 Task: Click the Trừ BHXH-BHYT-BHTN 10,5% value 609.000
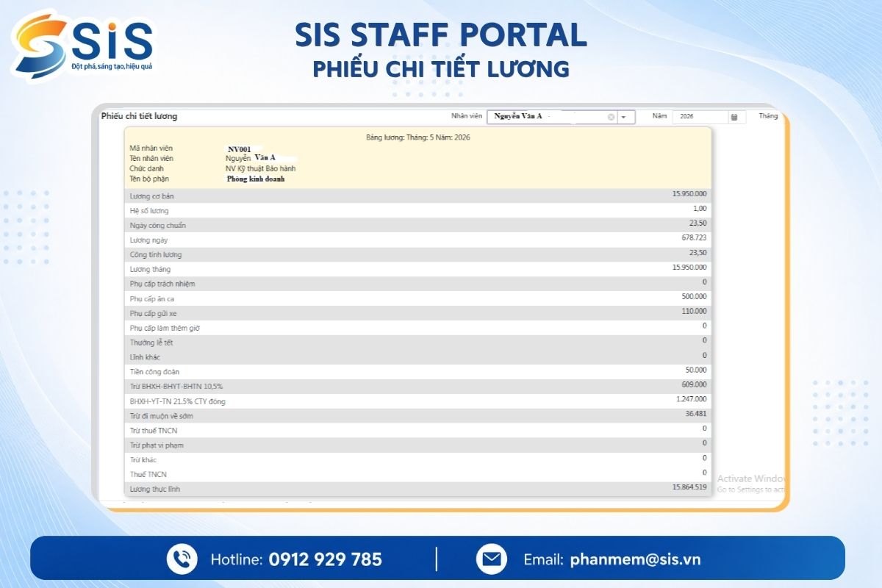click(694, 384)
